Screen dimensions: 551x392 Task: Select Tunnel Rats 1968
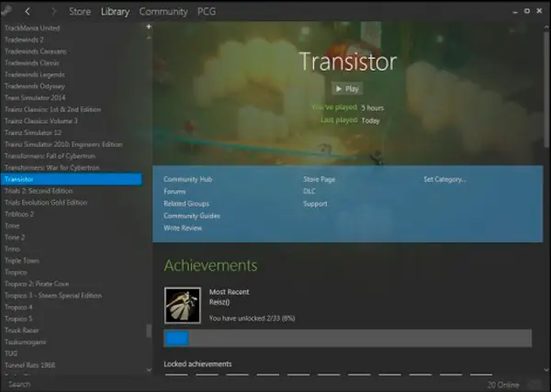tap(30, 365)
